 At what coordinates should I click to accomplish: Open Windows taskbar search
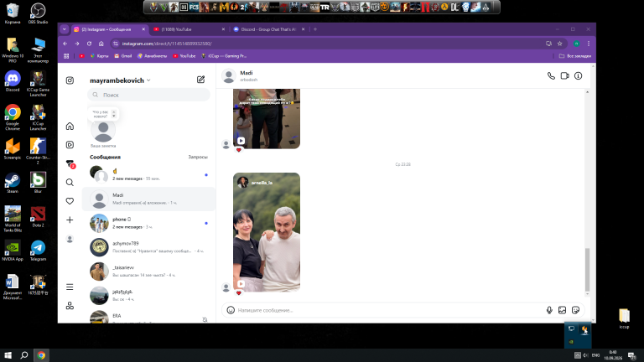pos(24,355)
